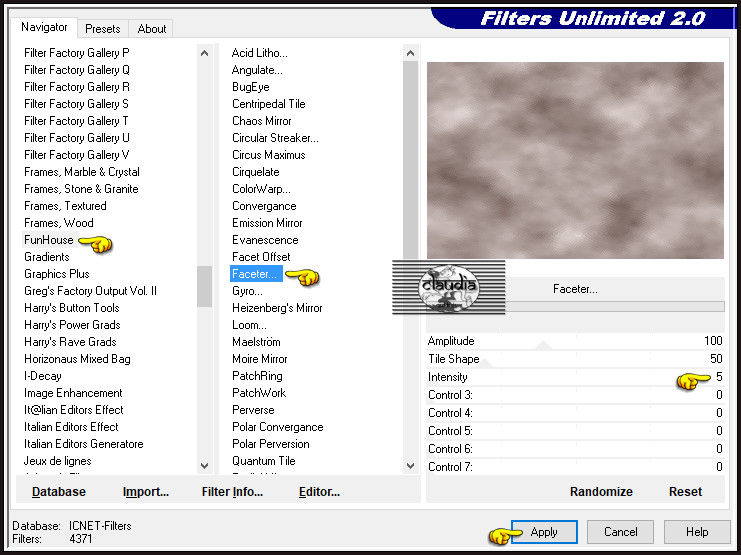The image size is (741, 555).
Task: Open the About tab
Action: (152, 29)
